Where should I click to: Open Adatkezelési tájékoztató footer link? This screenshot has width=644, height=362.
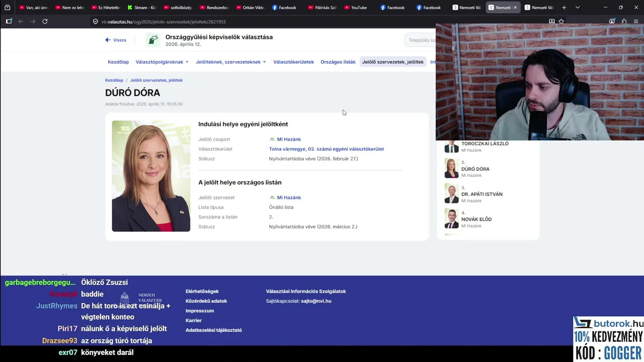click(x=214, y=330)
